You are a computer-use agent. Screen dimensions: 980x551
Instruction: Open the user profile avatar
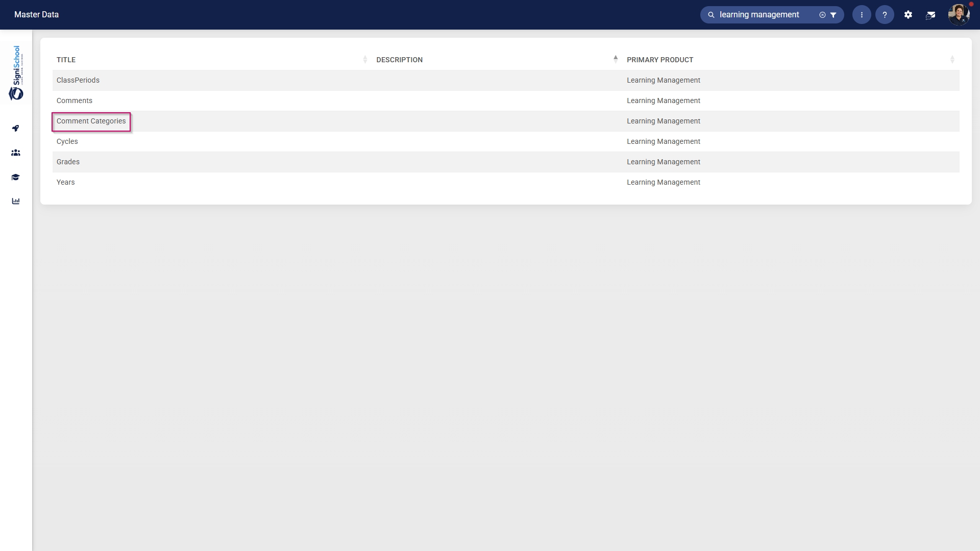959,15
